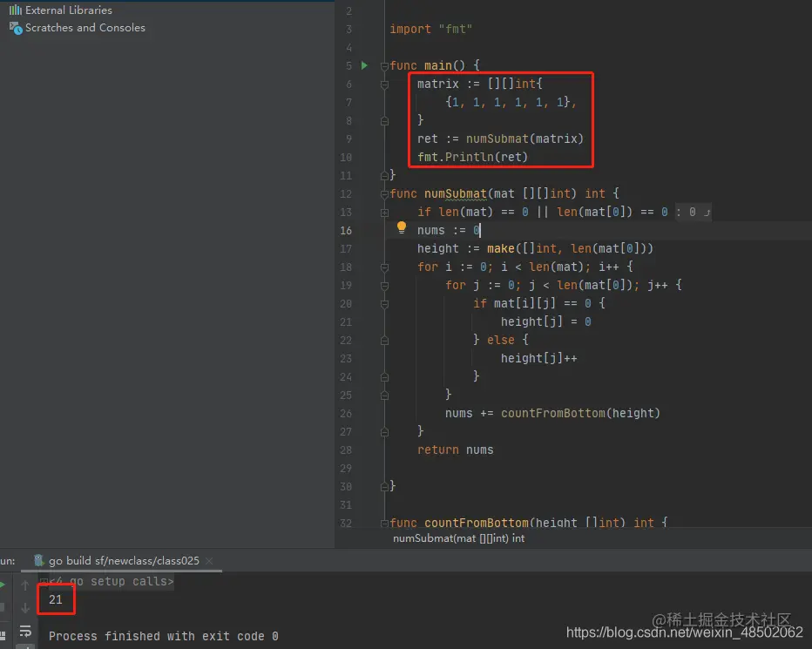The width and height of the screenshot is (812, 649).
Task: Click the fold end marker at line 27
Action: 384,432
